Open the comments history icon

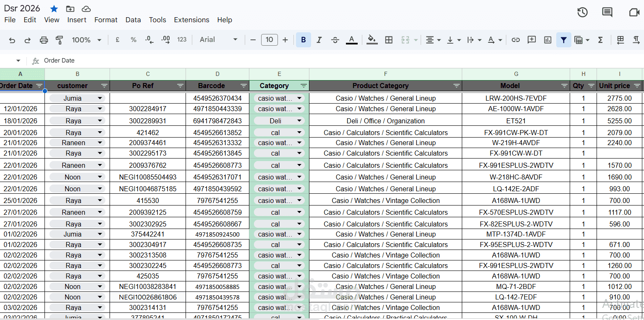click(x=607, y=13)
